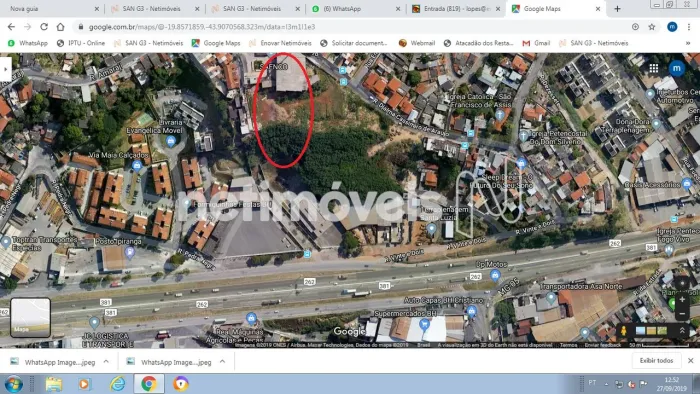Show more bookmarks overflow chevron

(688, 43)
